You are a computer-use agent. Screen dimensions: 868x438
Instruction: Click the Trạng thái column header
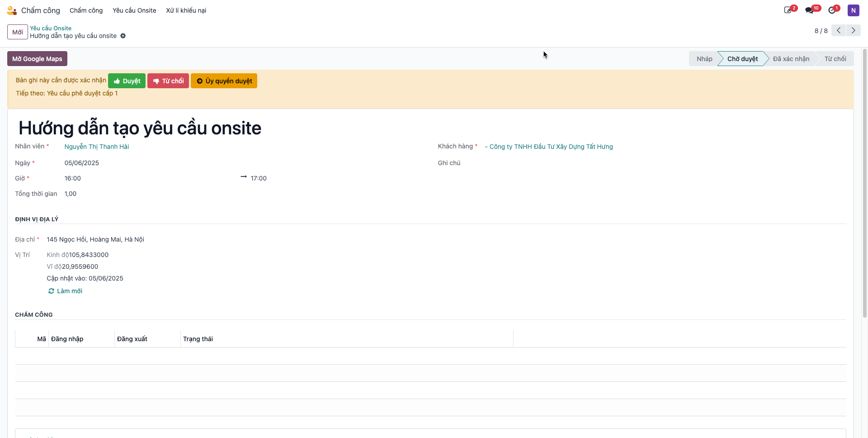pyautogui.click(x=347, y=339)
